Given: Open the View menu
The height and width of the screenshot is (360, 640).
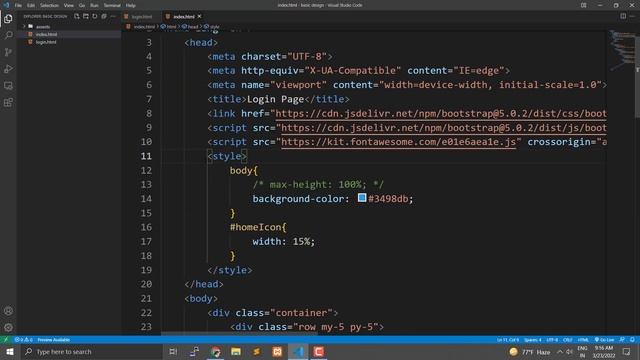Looking at the screenshot, I should (69, 5).
